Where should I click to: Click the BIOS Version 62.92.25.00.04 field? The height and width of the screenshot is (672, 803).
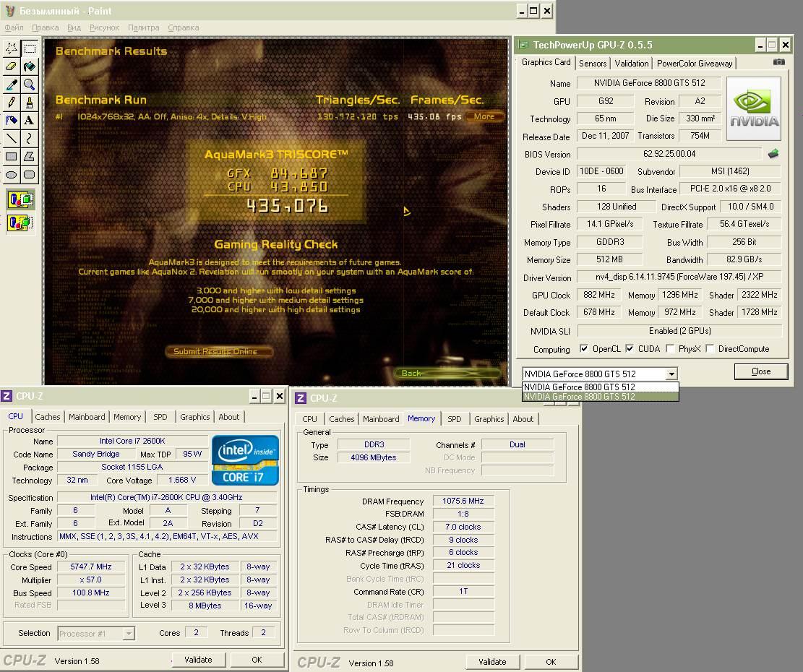[x=669, y=153]
